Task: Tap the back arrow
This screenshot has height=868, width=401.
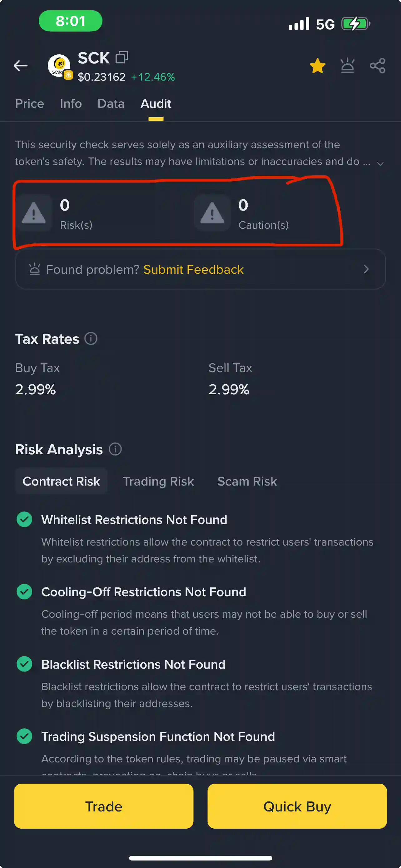Action: tap(21, 66)
